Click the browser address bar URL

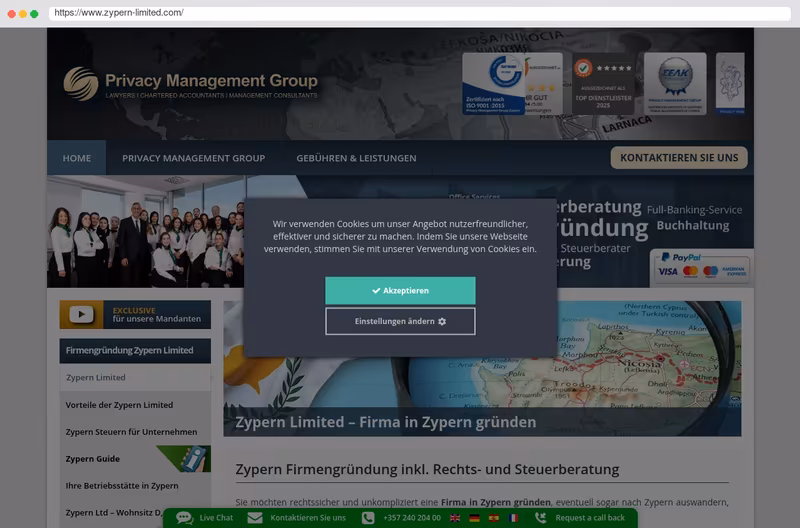coord(119,13)
